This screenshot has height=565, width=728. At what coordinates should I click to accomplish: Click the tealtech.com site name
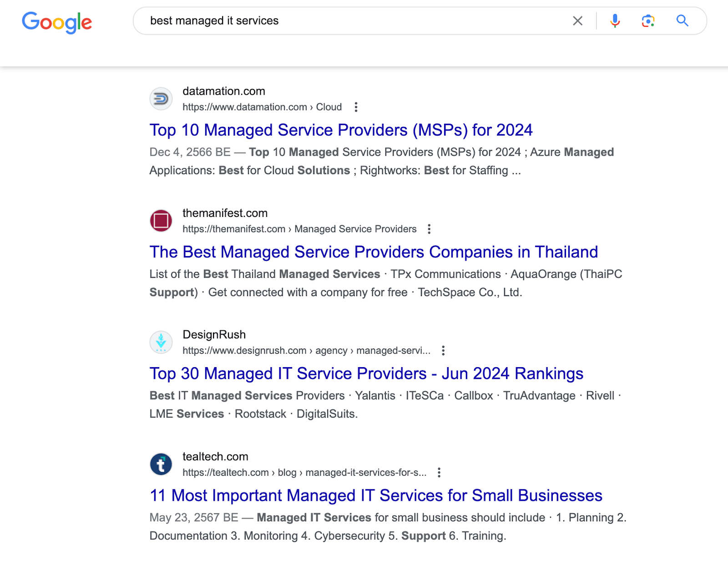click(x=215, y=456)
